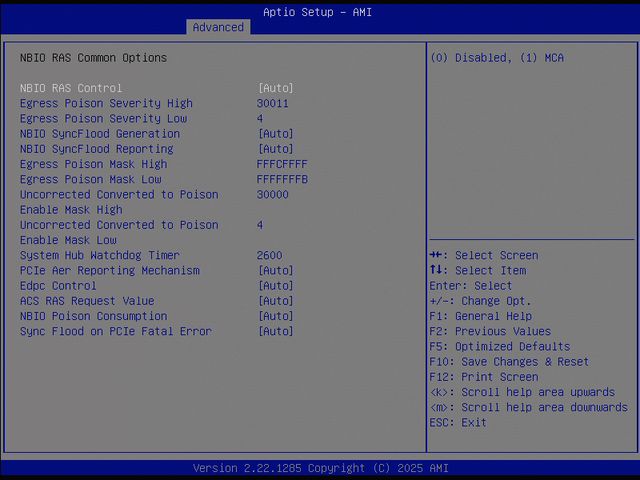640x480 pixels.
Task: Click version 2.22.1285 copyright footer
Action: tap(320, 468)
